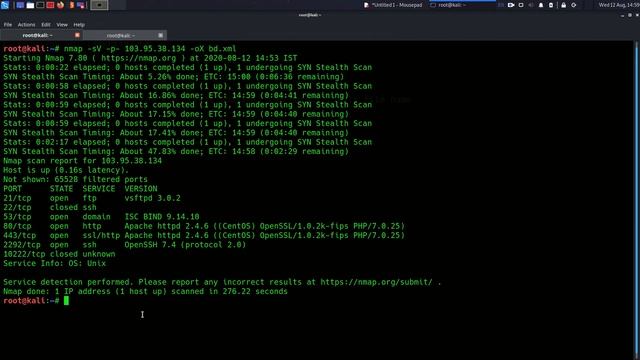The image size is (640, 360).
Task: Click the '22/tcp closed ssh' row
Action: 50,208
